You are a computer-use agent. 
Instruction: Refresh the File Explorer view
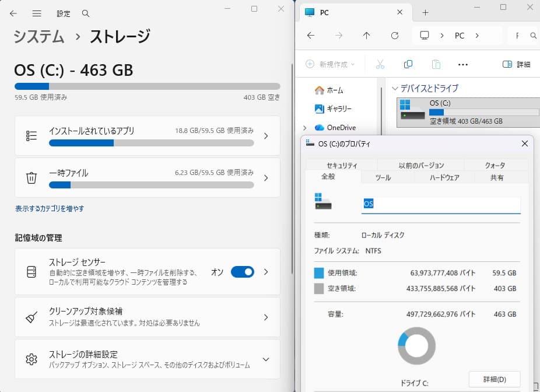point(395,36)
